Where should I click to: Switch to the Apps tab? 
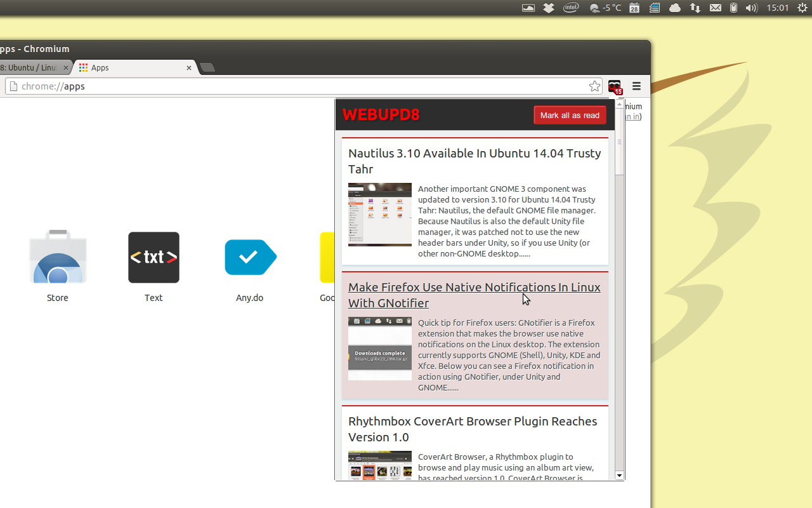tap(136, 67)
